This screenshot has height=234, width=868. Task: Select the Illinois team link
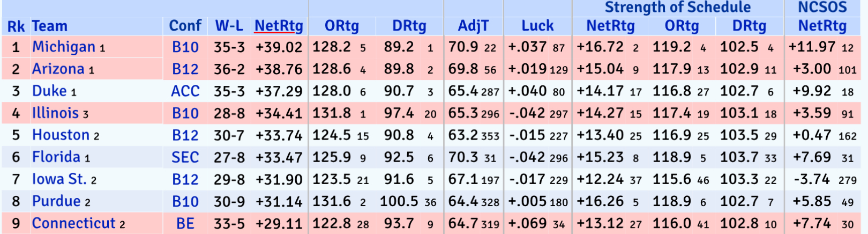pyautogui.click(x=56, y=113)
